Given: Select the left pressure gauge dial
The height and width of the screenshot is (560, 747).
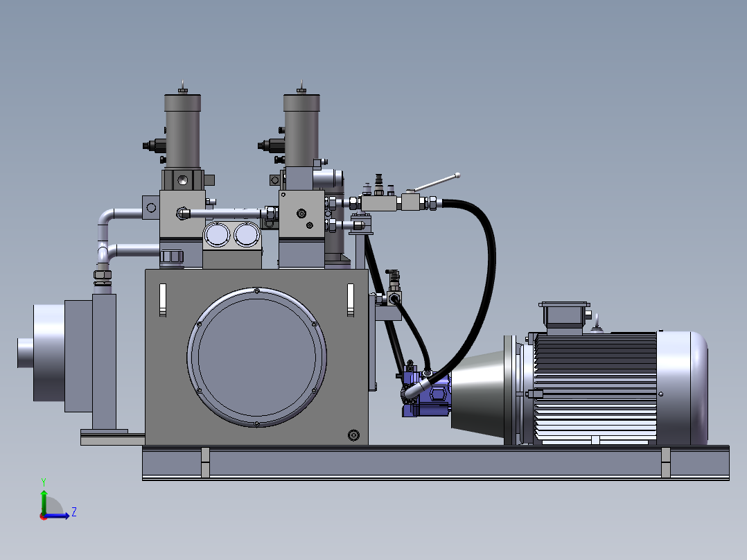Looking at the screenshot, I should (217, 235).
